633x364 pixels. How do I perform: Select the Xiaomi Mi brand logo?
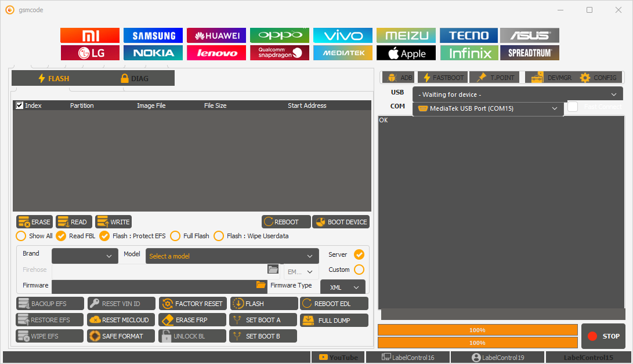pos(90,35)
